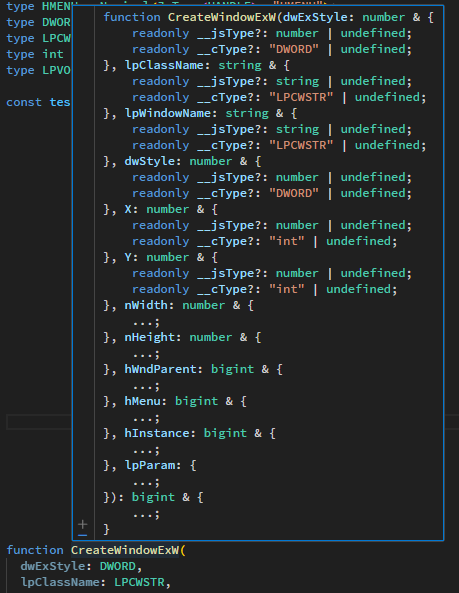The width and height of the screenshot is (459, 593).
Task: Click the collapsed ellipsis under the lpParam parameter
Action: click(146, 482)
